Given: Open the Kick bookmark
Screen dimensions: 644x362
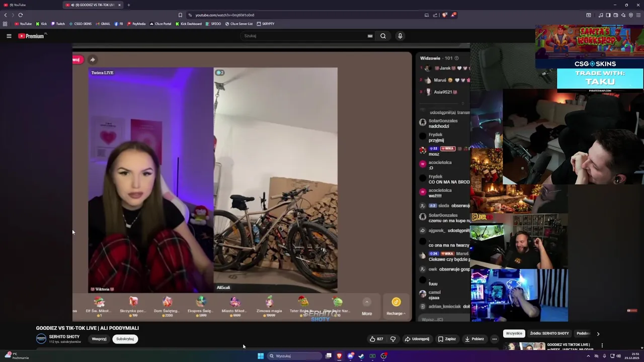Looking at the screenshot, I should [41, 24].
